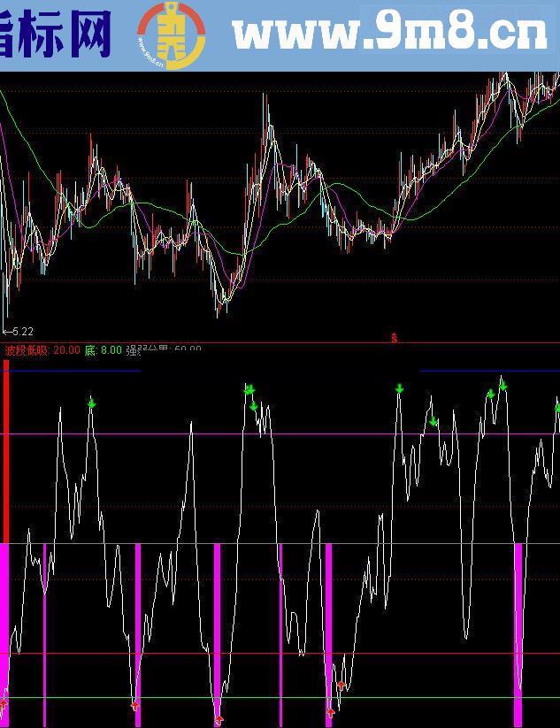Click the upper red arrow of the close pair
This screenshot has height=728, width=560.
pyautogui.click(x=341, y=686)
